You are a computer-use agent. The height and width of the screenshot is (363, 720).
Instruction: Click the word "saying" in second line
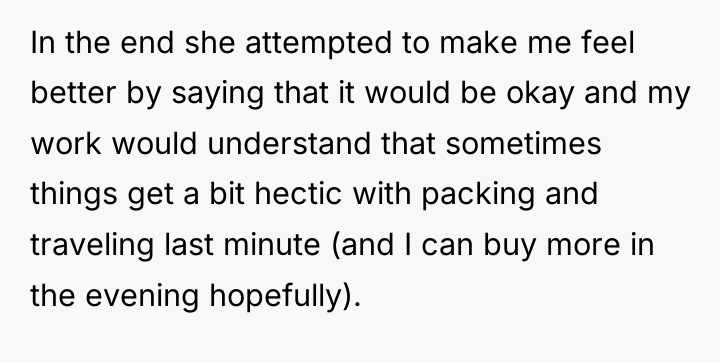[x=218, y=94]
